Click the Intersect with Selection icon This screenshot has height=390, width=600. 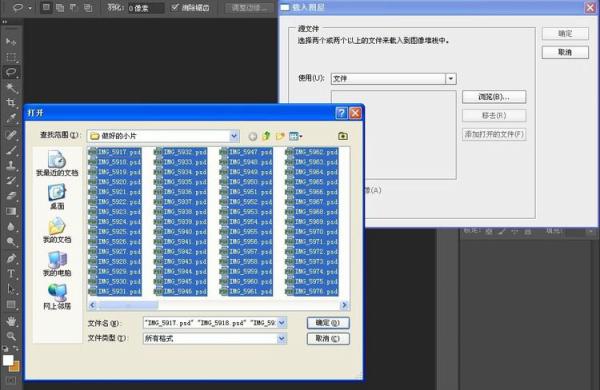pos(88,7)
